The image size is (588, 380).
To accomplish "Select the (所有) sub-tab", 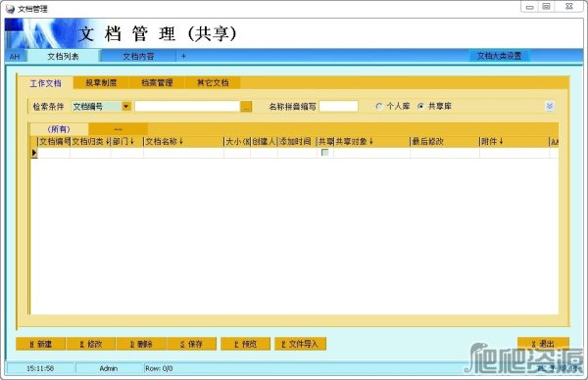I will [59, 129].
